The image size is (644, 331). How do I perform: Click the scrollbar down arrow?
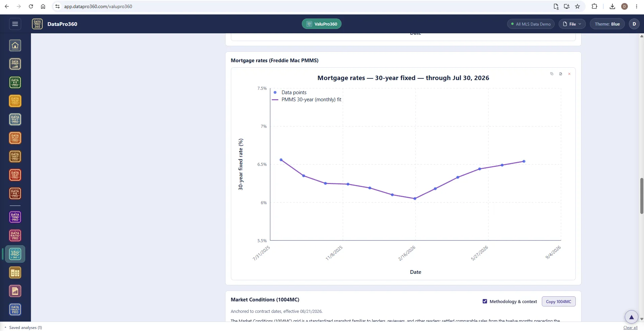pos(642,319)
